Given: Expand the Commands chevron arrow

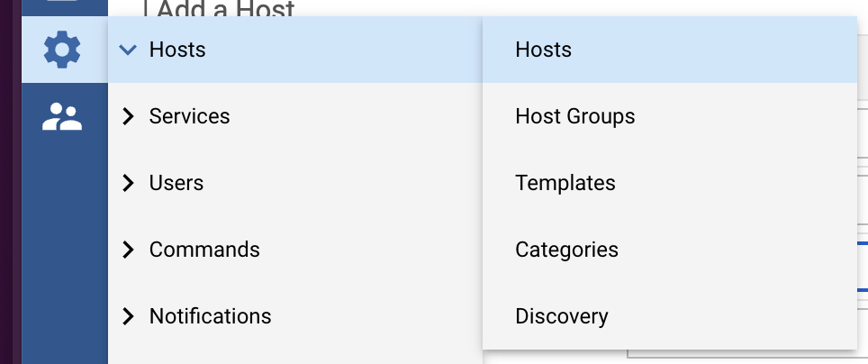Looking at the screenshot, I should (x=129, y=250).
